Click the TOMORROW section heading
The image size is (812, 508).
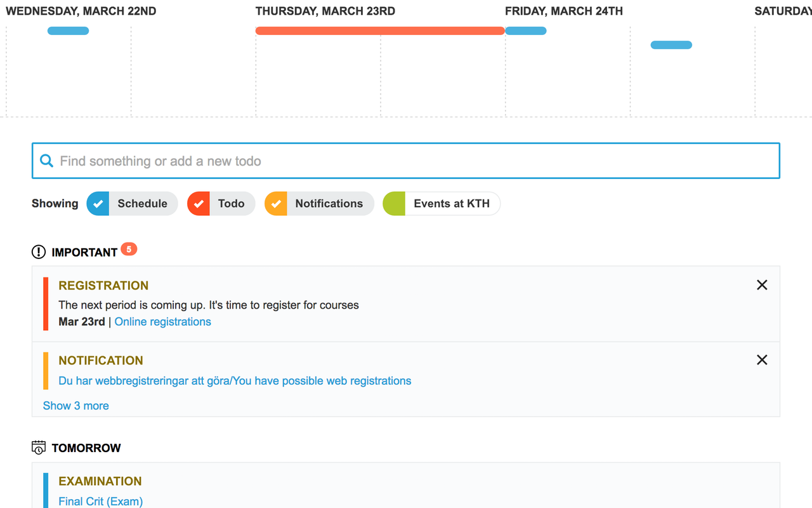(86, 448)
